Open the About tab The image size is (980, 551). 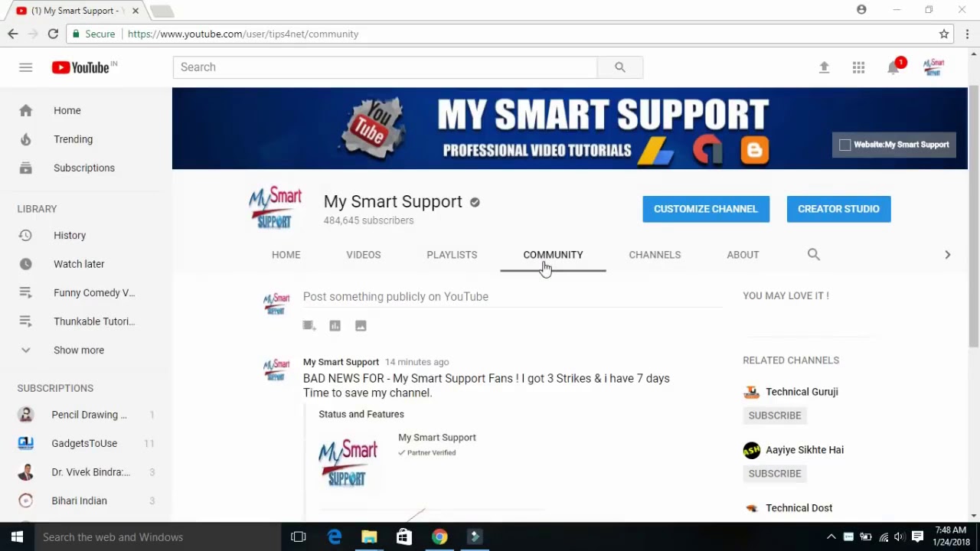click(x=743, y=255)
